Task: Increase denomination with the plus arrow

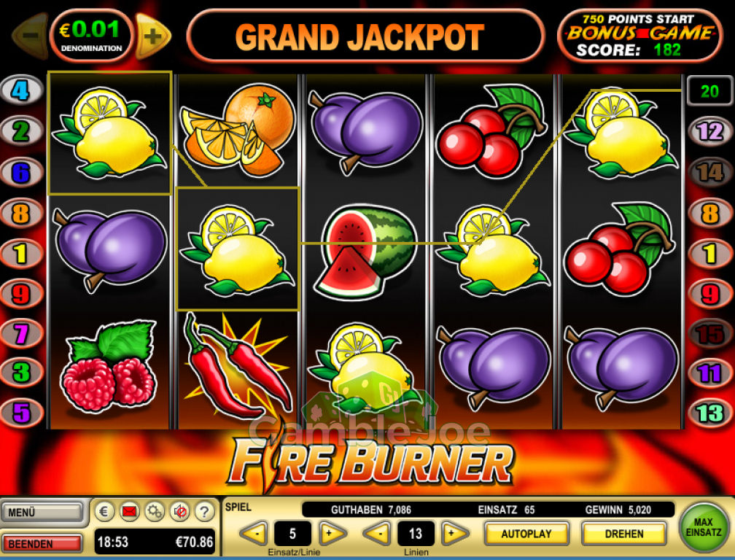Action: click(x=153, y=36)
